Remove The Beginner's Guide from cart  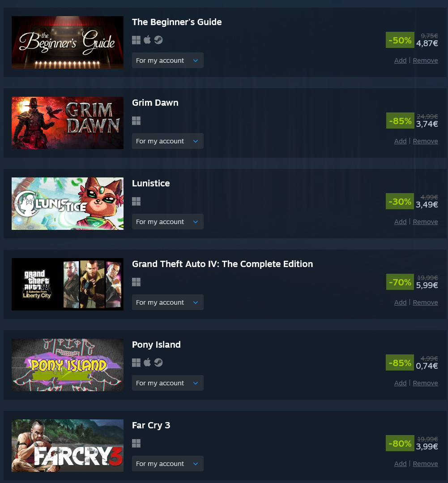click(x=425, y=60)
